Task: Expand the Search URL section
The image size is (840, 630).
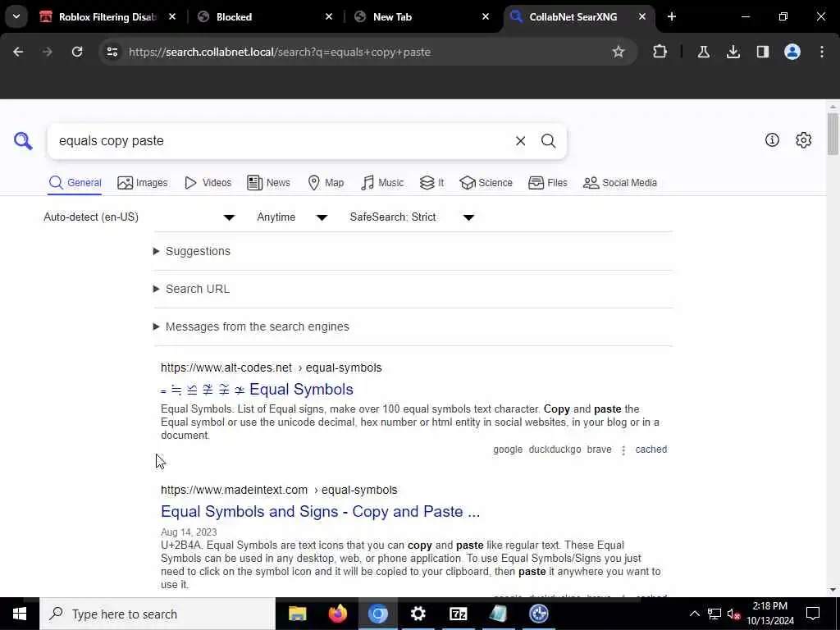Action: (191, 289)
